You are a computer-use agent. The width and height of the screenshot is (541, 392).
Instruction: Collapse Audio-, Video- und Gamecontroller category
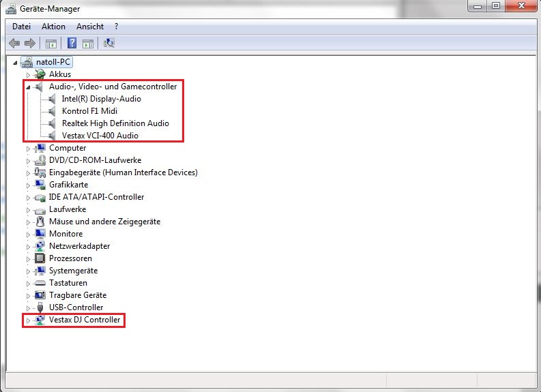click(x=28, y=87)
